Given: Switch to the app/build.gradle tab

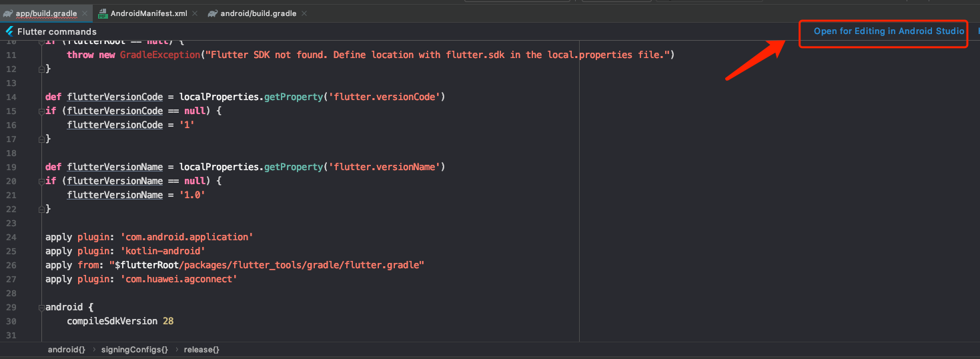Looking at the screenshot, I should click(46, 13).
